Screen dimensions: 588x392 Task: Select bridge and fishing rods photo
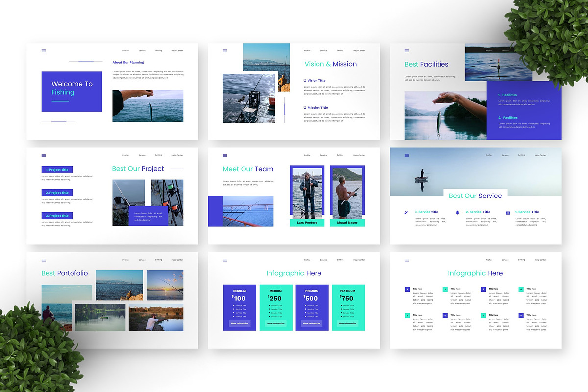pyautogui.click(x=248, y=211)
